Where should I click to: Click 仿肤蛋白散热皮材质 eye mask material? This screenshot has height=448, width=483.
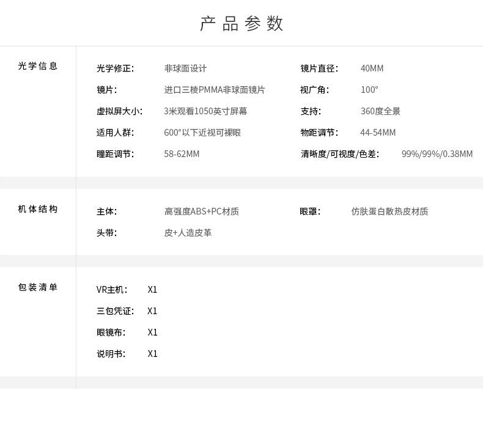coord(389,211)
